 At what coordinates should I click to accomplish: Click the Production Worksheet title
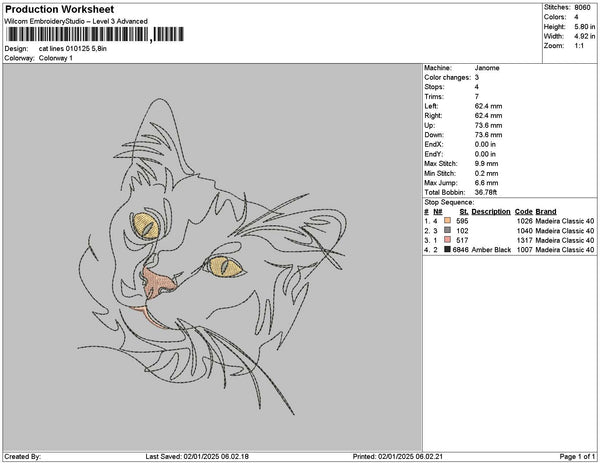tap(59, 9)
